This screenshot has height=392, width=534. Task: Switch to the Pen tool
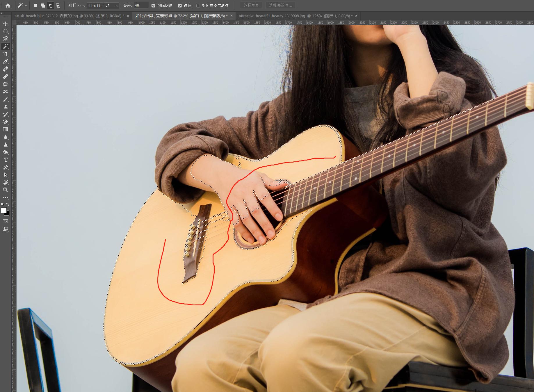(x=5, y=168)
